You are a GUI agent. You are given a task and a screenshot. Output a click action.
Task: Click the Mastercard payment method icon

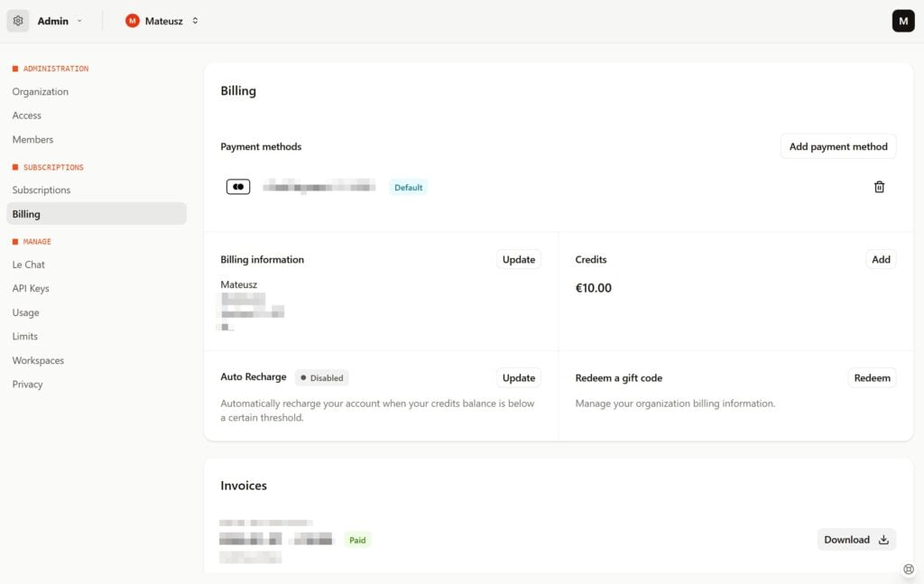(238, 187)
